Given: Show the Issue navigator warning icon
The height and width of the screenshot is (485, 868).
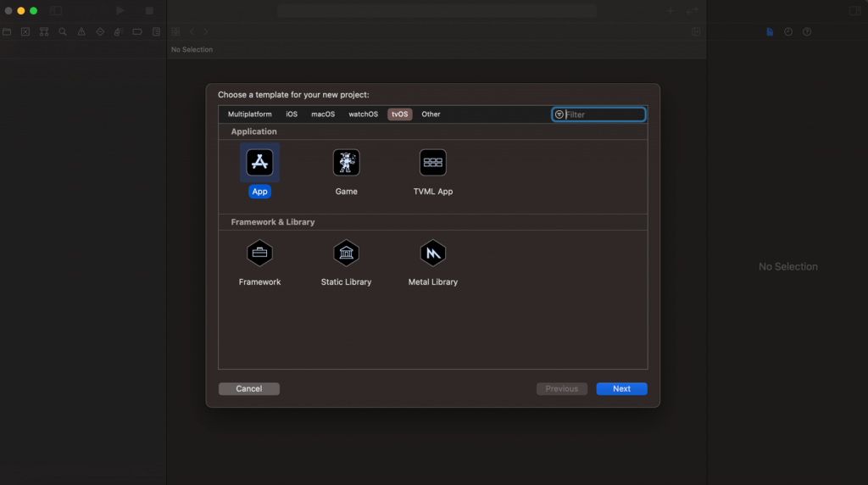Looking at the screenshot, I should [x=81, y=32].
